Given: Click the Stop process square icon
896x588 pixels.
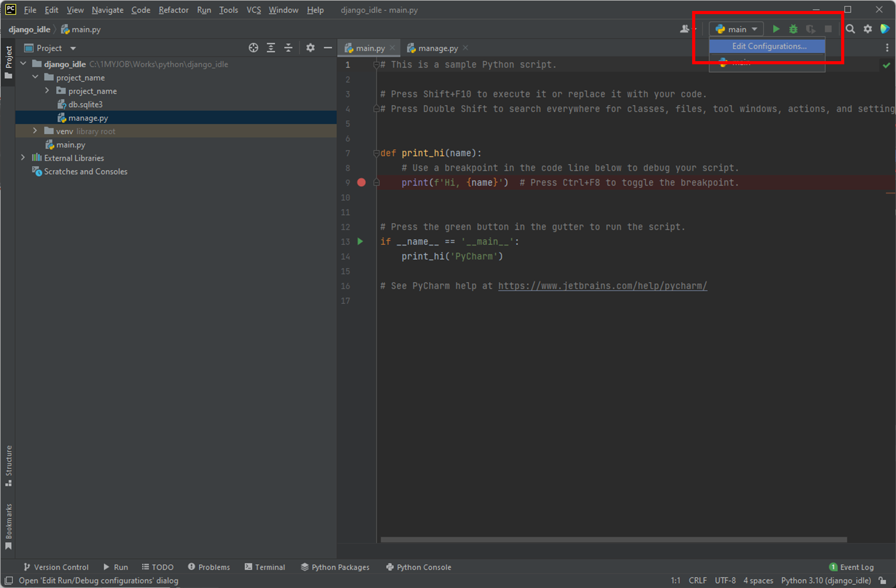Looking at the screenshot, I should click(828, 29).
